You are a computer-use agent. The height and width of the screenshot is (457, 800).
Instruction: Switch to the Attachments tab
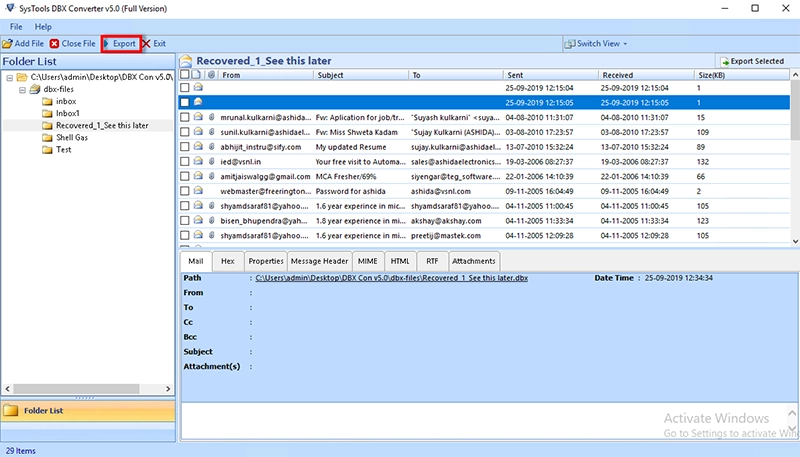[473, 261]
